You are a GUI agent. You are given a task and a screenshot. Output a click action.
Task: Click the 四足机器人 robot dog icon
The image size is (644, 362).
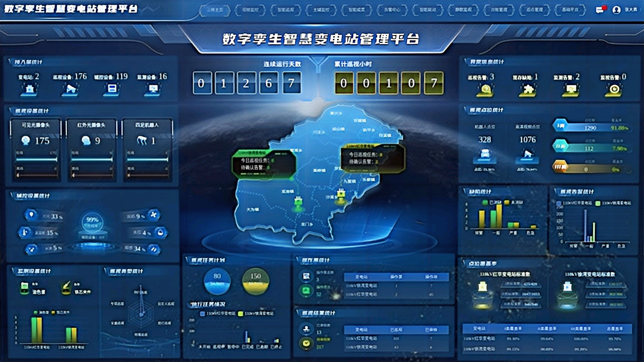tap(142, 140)
